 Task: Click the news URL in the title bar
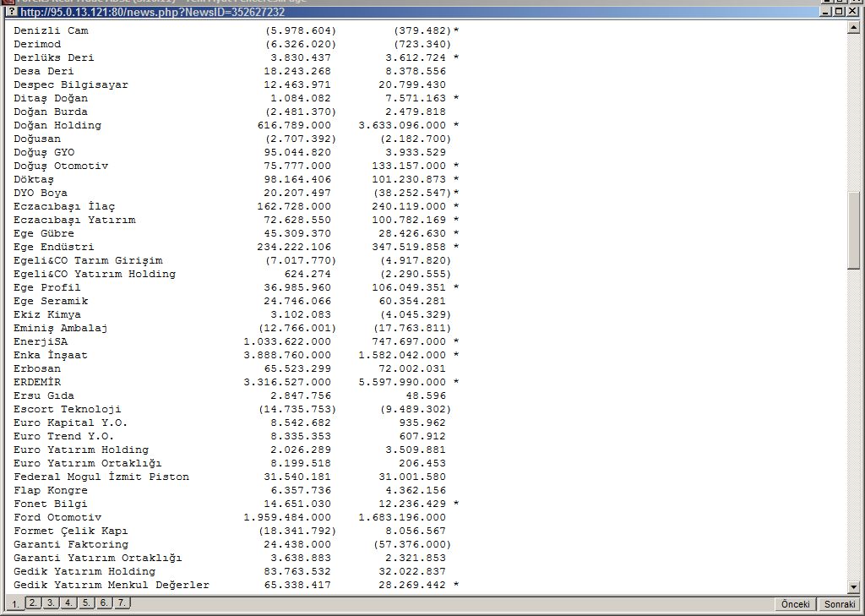pos(152,12)
